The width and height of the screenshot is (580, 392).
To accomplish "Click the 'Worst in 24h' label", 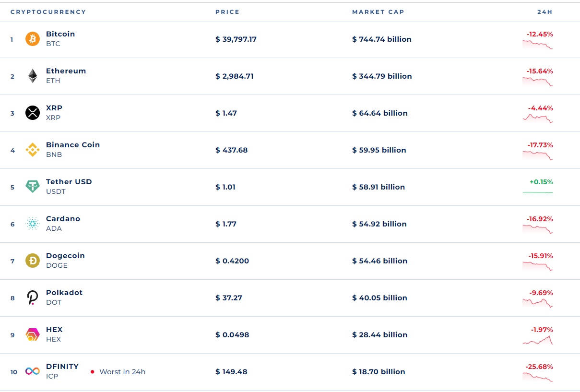I will click(x=122, y=372).
